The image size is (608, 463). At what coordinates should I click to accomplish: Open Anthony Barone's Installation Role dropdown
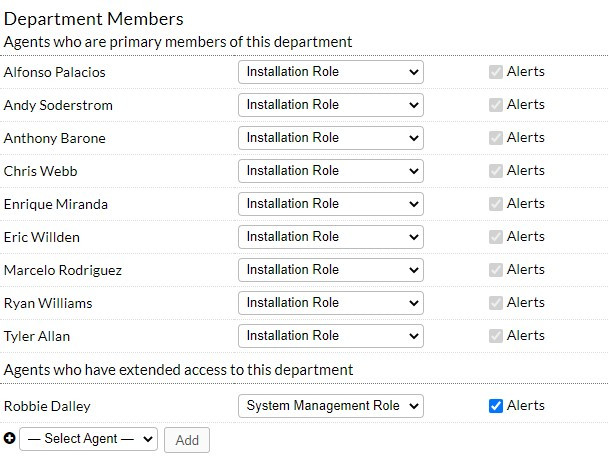point(330,138)
